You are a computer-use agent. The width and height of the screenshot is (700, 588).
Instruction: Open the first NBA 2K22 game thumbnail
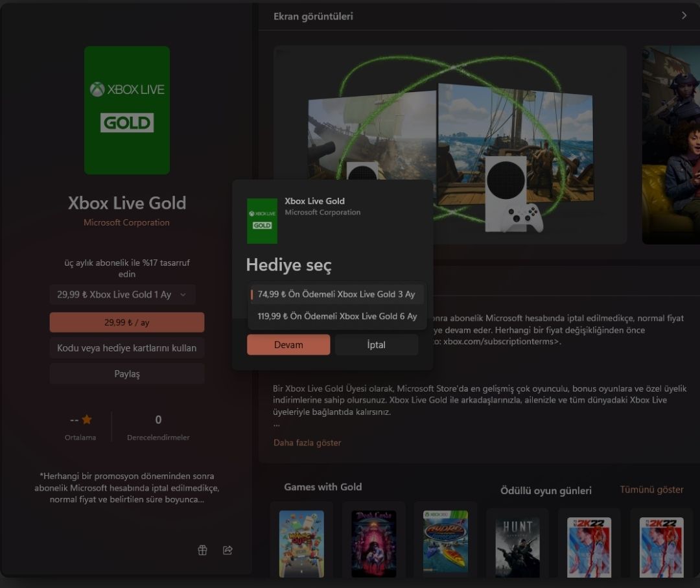tap(589, 547)
